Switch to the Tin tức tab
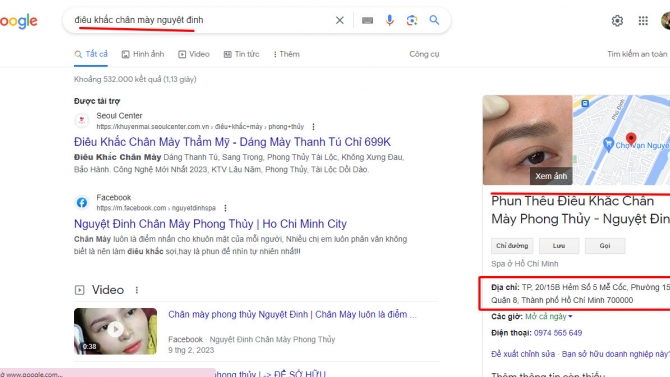Screen dimensions: 670x377 pyautogui.click(x=241, y=54)
